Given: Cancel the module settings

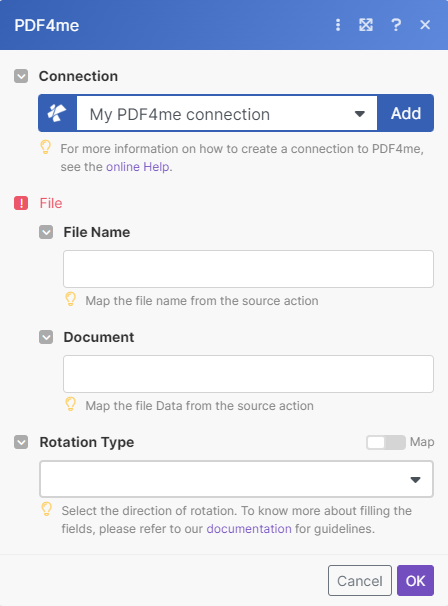Looking at the screenshot, I should 359,580.
